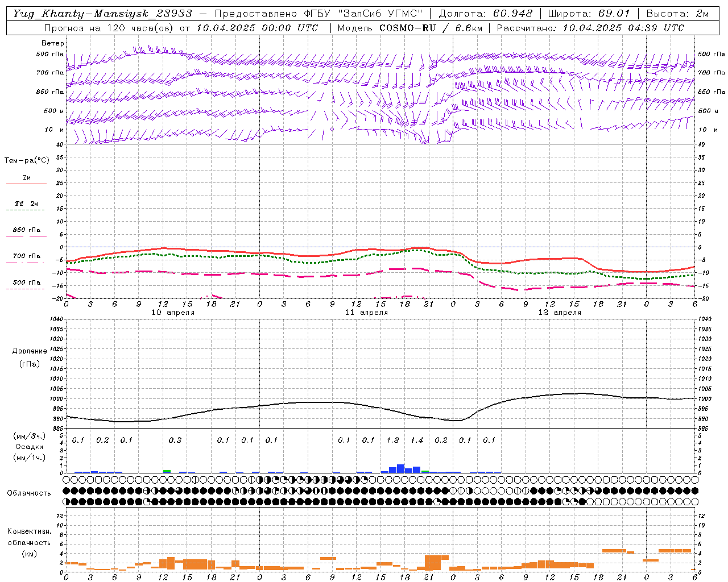
Task: Click the 1.8 precipitation value
Action: coord(392,440)
